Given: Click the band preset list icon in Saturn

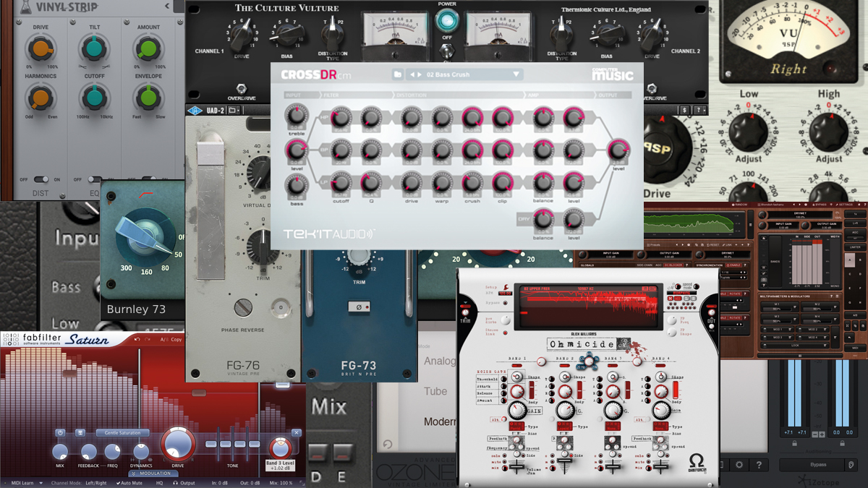Looking at the screenshot, I should coord(80,432).
